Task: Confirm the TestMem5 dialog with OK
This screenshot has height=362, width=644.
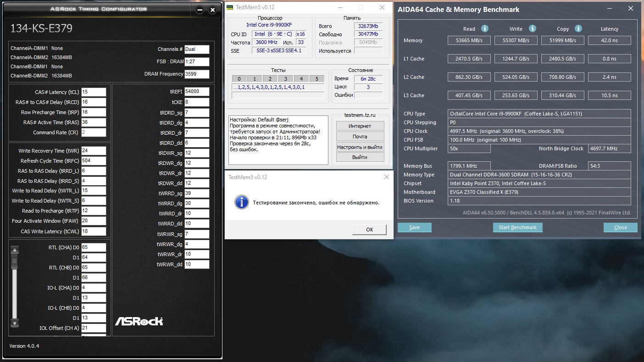Action: [370, 230]
